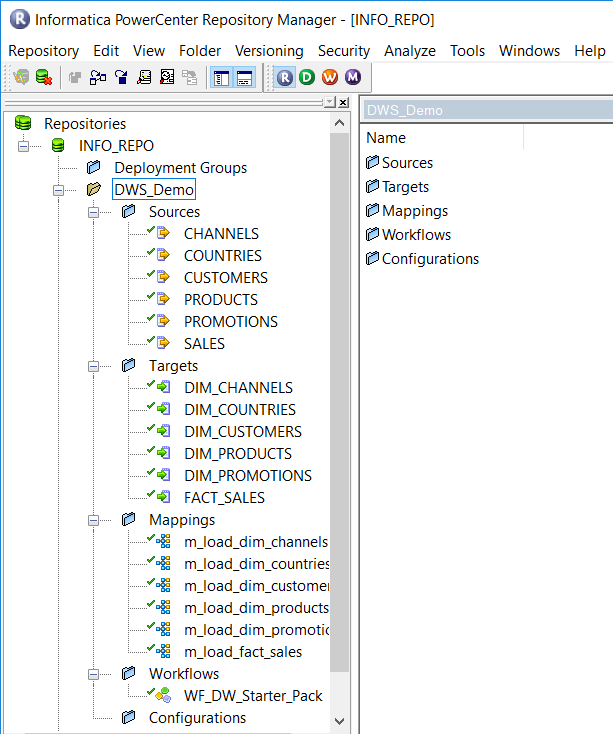Collapse the Workflows tree node
The image size is (613, 734).
click(93, 674)
